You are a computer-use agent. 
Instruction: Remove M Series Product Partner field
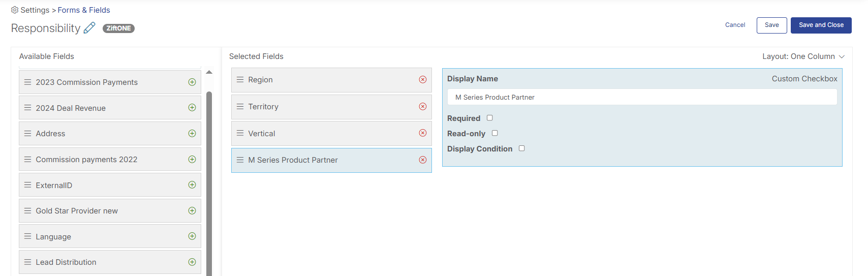[423, 160]
